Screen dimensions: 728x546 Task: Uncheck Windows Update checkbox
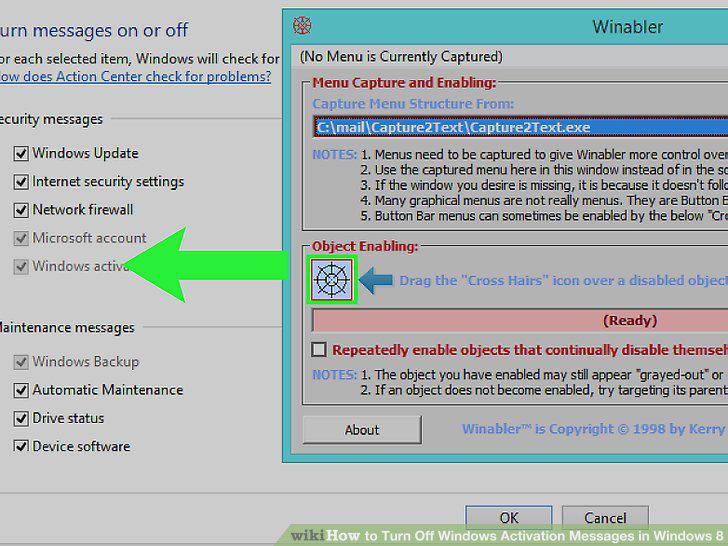21,154
